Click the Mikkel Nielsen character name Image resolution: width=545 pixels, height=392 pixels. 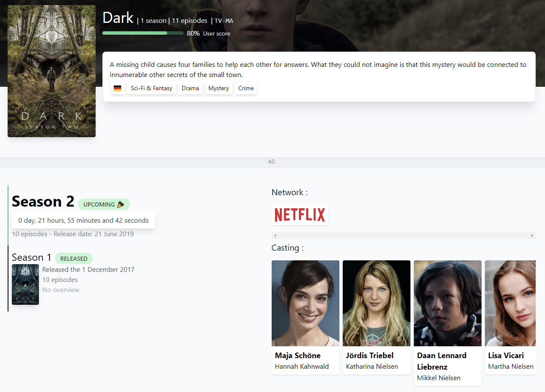439,378
